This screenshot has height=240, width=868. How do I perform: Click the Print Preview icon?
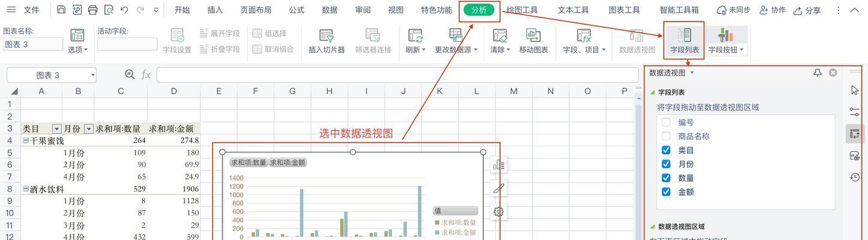[x=108, y=10]
